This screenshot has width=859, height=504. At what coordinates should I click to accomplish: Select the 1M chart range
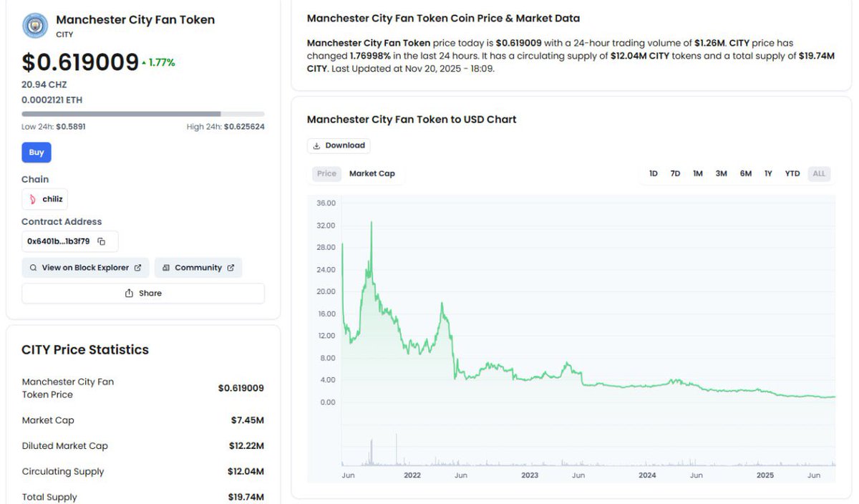click(697, 173)
